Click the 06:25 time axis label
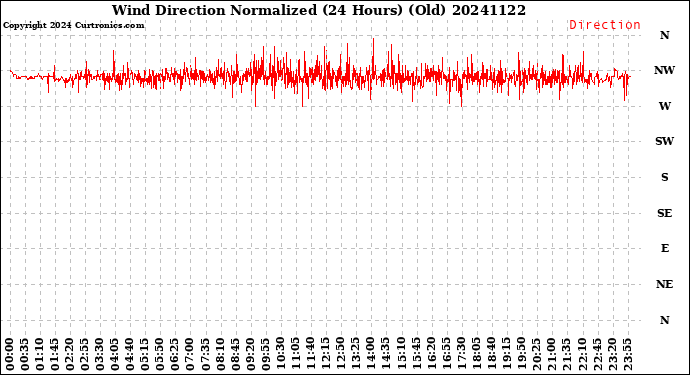Viewport: 690px width, 375px height. coord(175,355)
